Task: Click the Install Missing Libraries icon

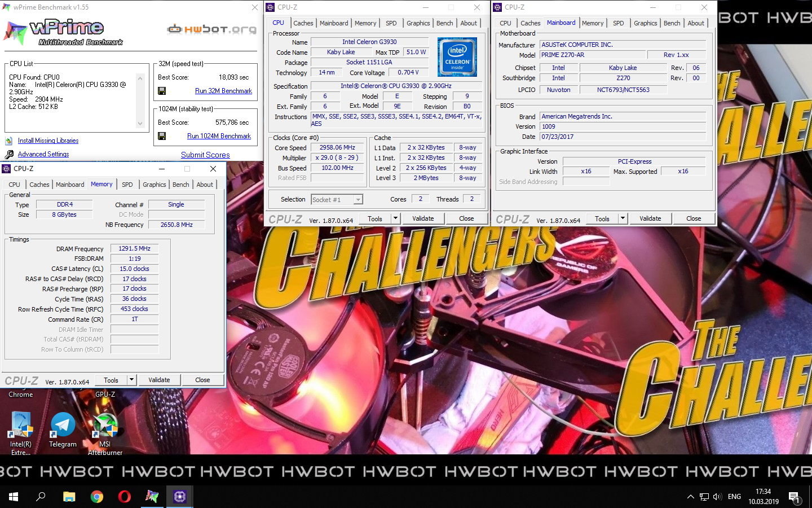Action: pos(8,141)
